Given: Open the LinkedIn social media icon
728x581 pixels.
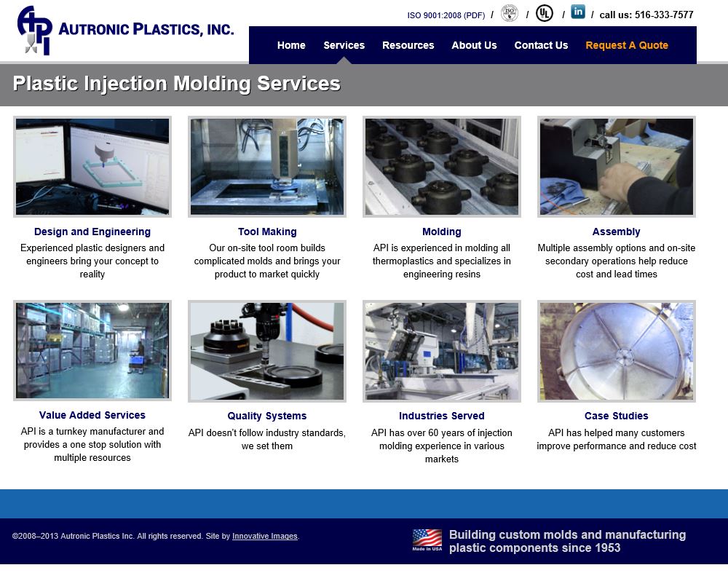Looking at the screenshot, I should click(578, 12).
